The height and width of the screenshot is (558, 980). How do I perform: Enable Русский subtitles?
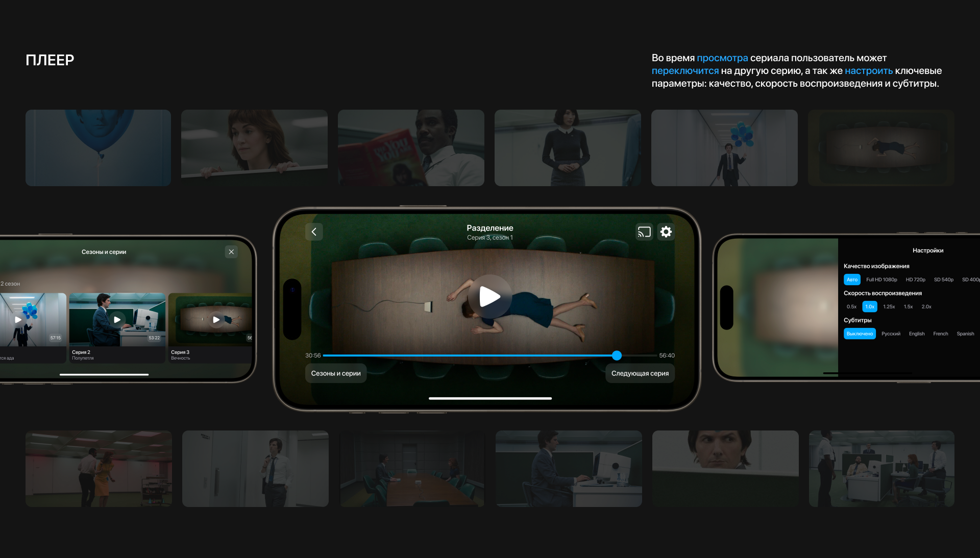pyautogui.click(x=891, y=334)
